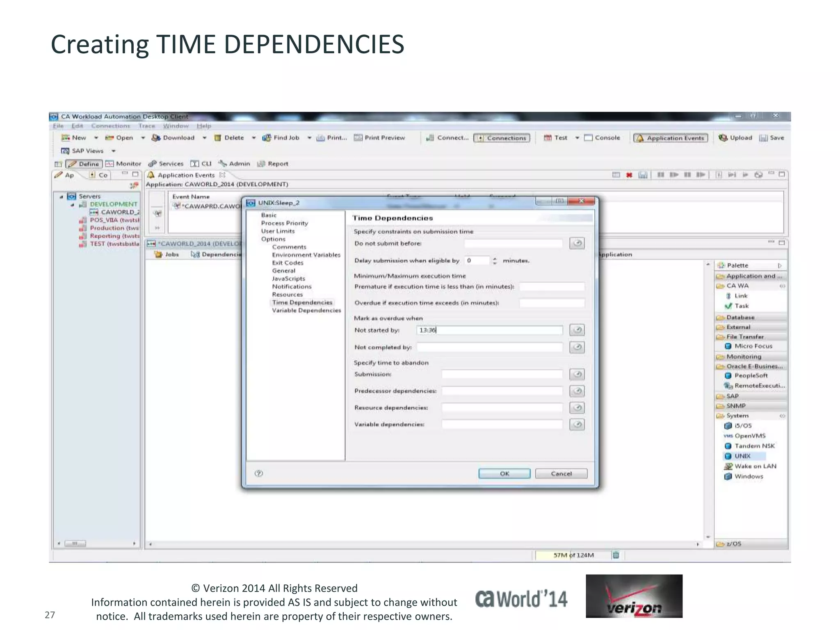The image size is (840, 630).
Task: Open the Connections menu
Action: pos(110,126)
